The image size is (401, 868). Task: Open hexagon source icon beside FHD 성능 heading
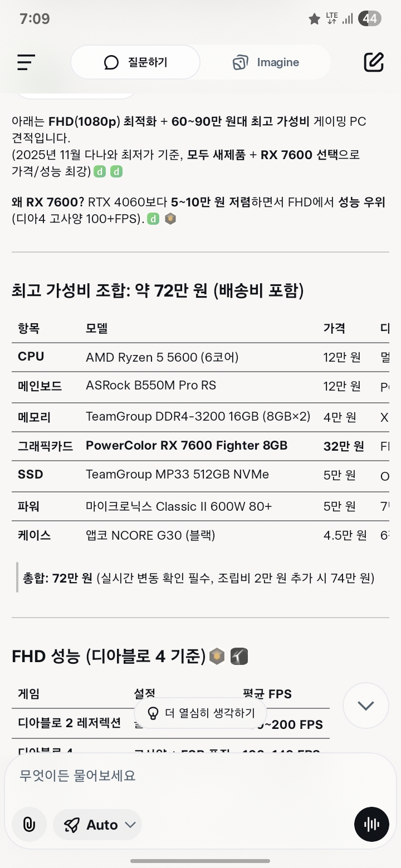(217, 657)
